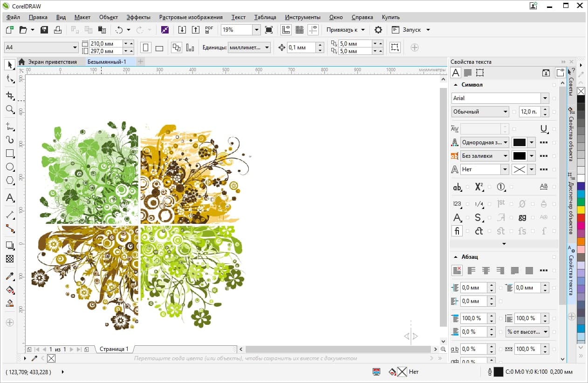This screenshot has height=383, width=588.
Task: Click the Save floppy disk icon
Action: pyautogui.click(x=45, y=30)
